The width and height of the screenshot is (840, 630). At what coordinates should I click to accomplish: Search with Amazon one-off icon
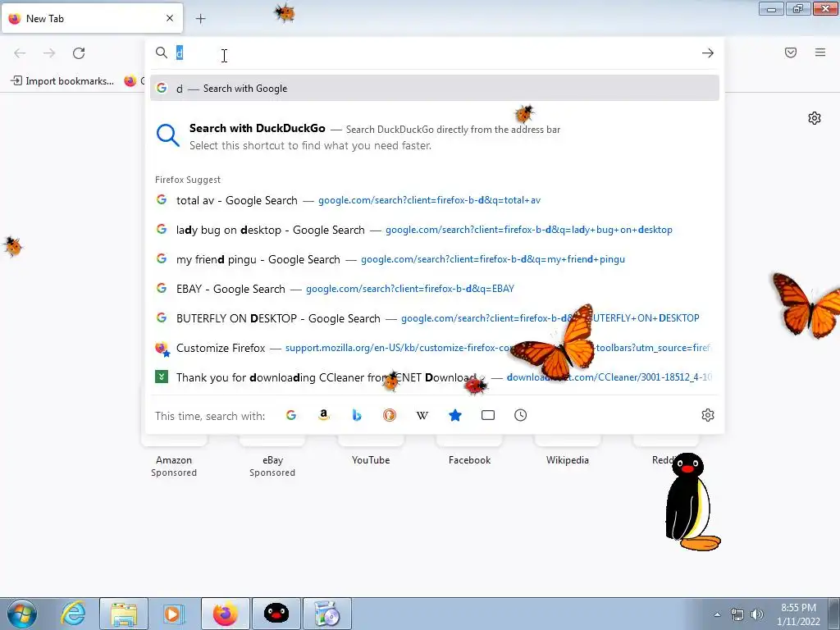pos(323,415)
